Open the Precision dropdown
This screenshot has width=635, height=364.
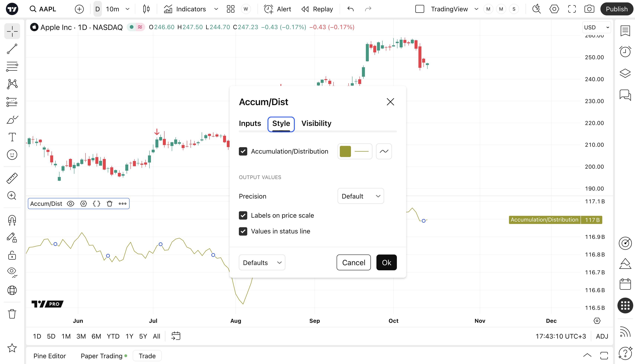click(361, 196)
